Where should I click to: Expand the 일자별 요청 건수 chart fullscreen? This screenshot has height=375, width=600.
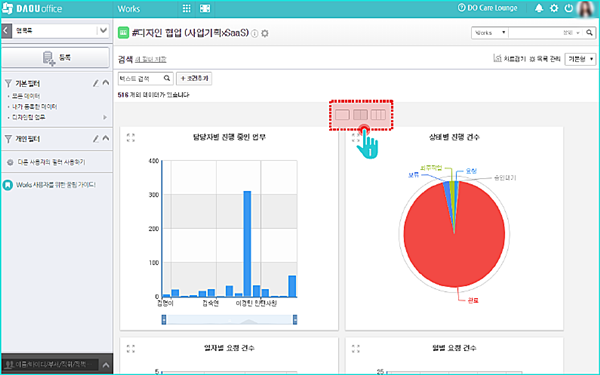[131, 349]
